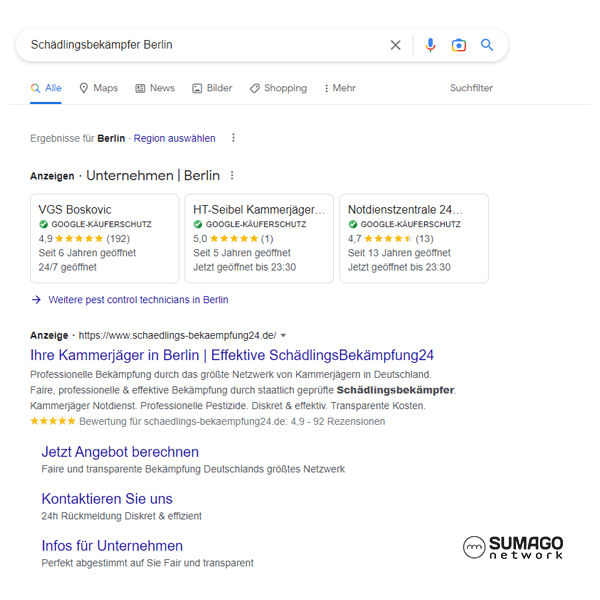Image resolution: width=600 pixels, height=600 pixels.
Task: Click the Region auswählen link
Action: click(x=174, y=139)
